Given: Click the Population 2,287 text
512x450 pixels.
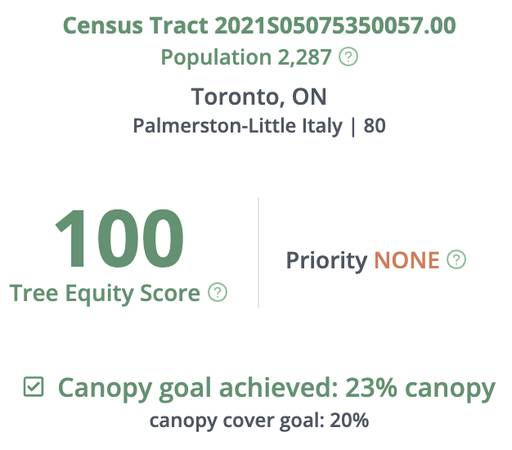Looking at the screenshot, I should click(x=246, y=57).
